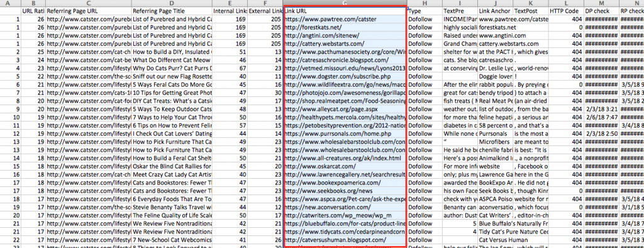Viewport: 644px width, 248px height.
Task: Select title cell 'Oskar the Blind Cat Rallies'
Action: (172, 167)
